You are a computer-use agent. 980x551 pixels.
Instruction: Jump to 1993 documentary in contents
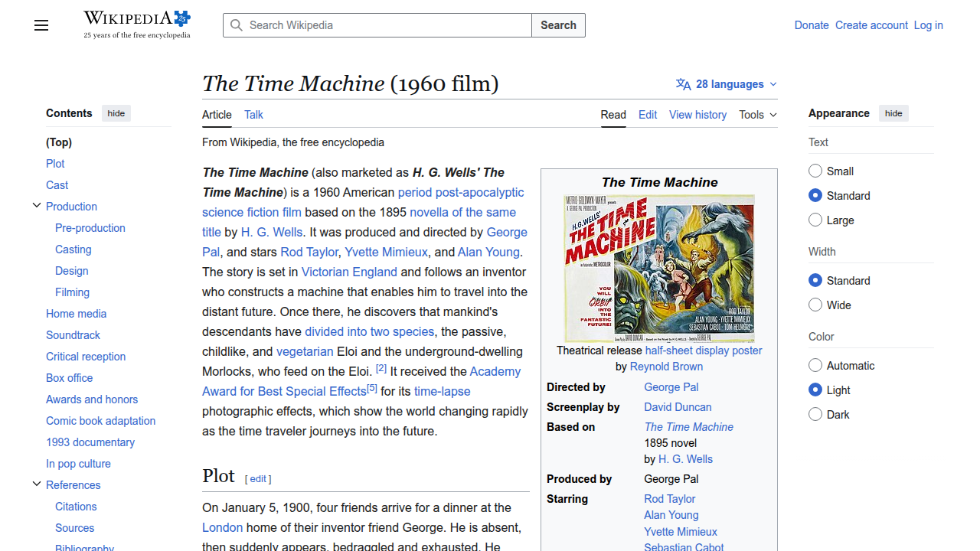point(90,442)
